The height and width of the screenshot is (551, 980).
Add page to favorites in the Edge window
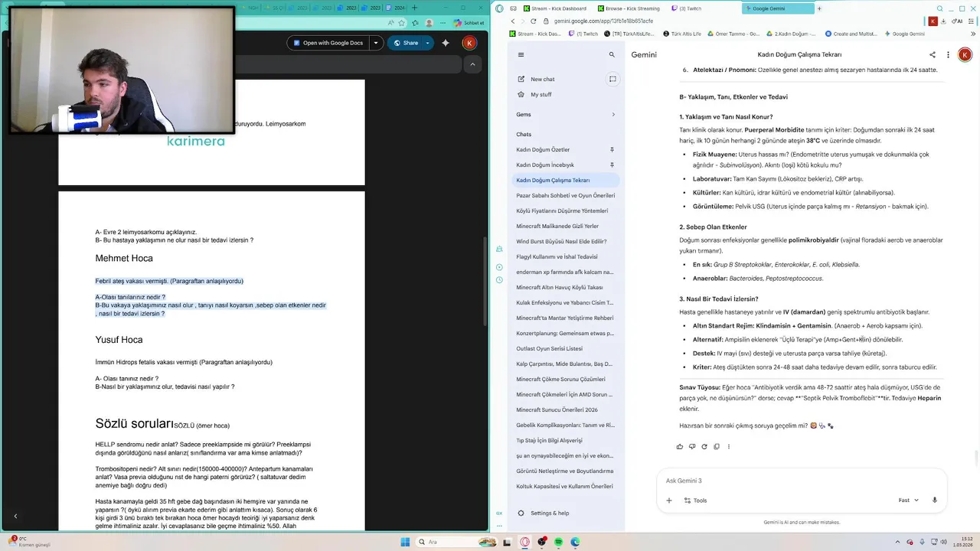tap(402, 22)
